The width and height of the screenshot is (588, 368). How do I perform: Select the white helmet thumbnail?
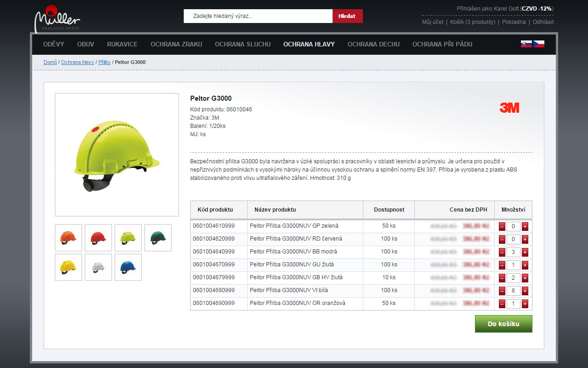pos(98,267)
